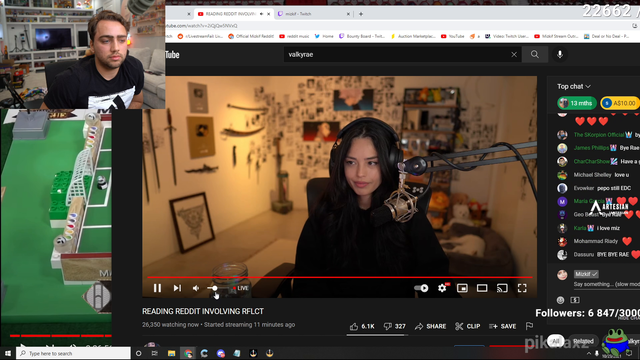Pause the YouTube live video
Viewport: 640px width, 360px height.
point(157,288)
